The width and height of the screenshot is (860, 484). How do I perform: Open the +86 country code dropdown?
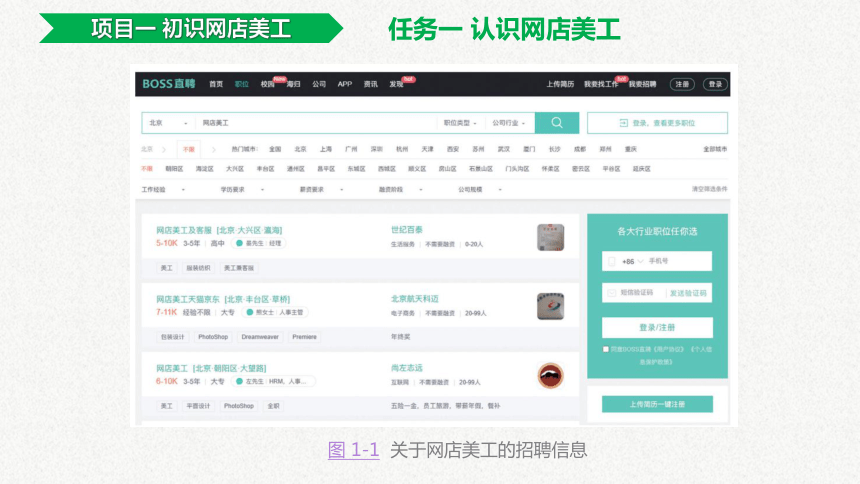coord(632,262)
